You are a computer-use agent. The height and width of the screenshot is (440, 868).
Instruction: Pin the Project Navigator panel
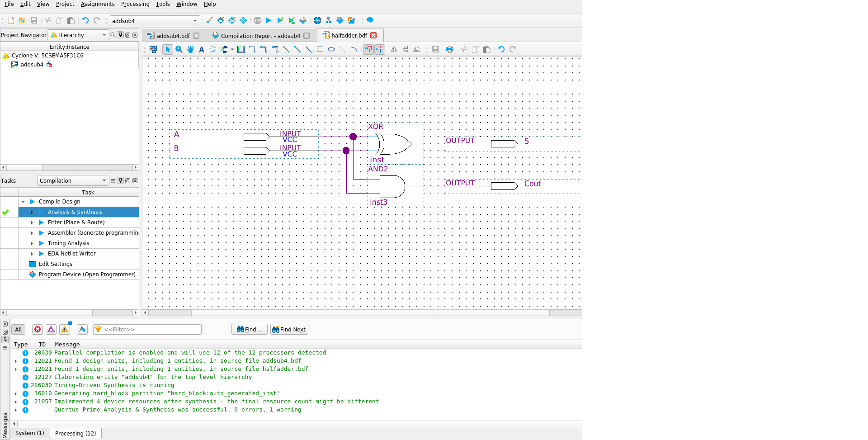click(120, 35)
